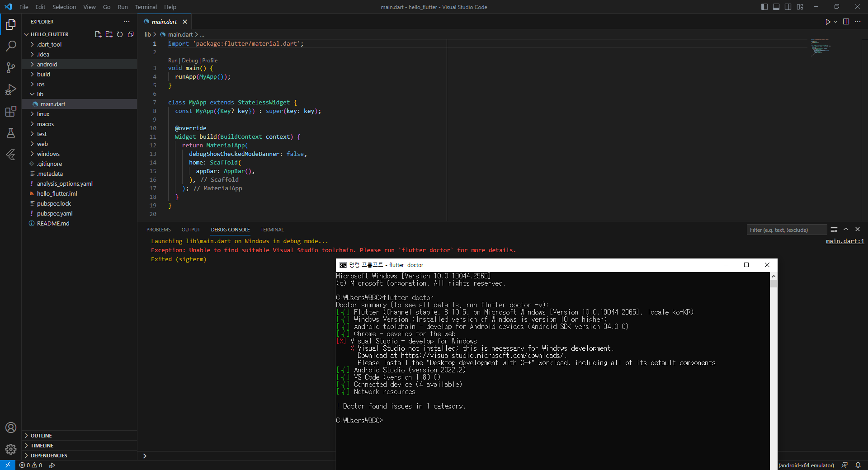
Task: Open the Manage gear menu
Action: coord(11,449)
